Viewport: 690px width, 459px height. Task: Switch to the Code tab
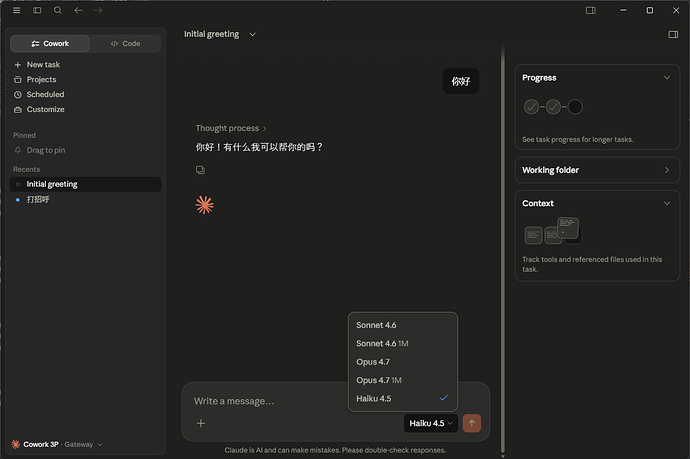125,44
